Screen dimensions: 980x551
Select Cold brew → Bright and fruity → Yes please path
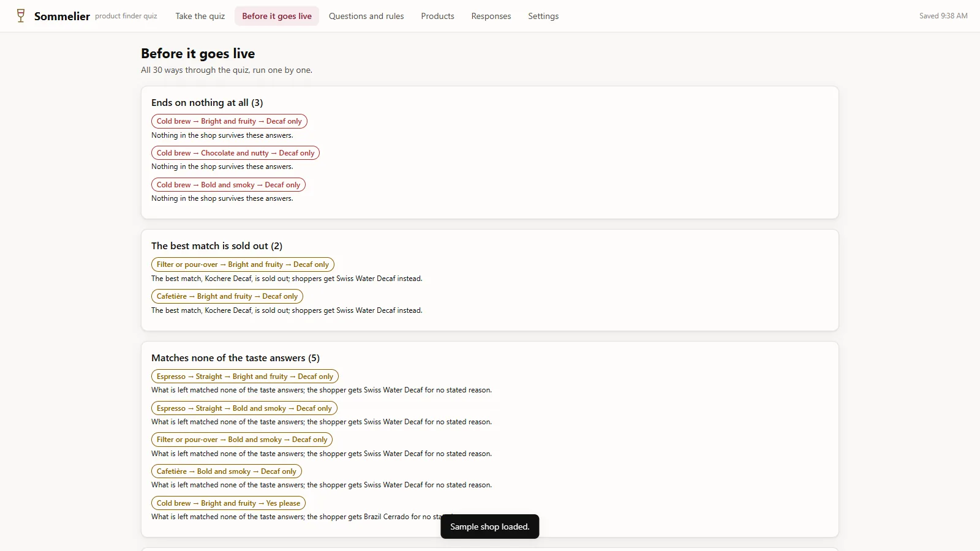click(228, 503)
